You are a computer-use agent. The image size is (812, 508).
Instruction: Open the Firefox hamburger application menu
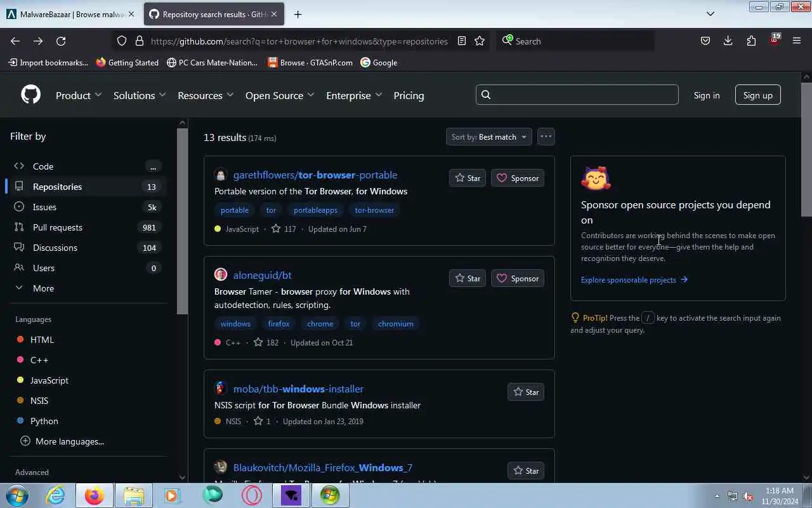coord(797,41)
